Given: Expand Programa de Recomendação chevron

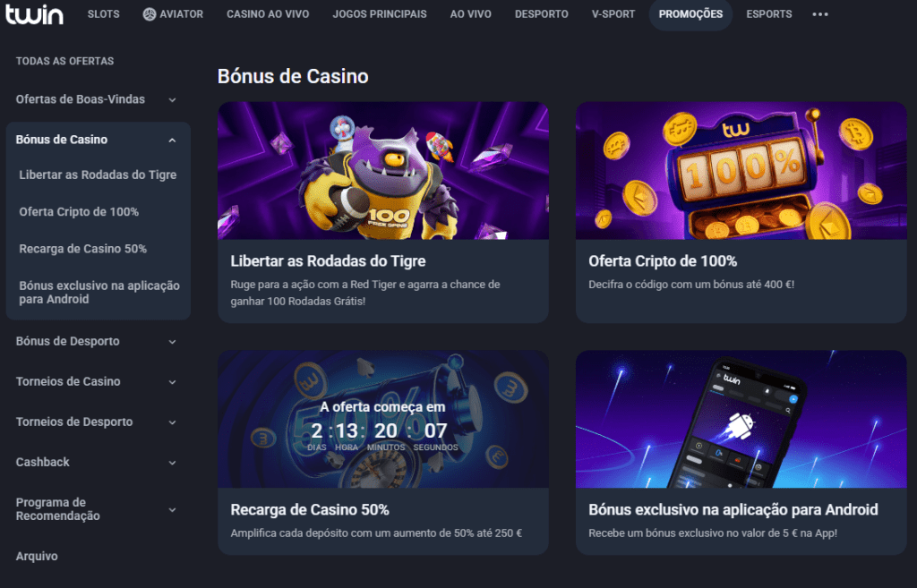Looking at the screenshot, I should [172, 510].
